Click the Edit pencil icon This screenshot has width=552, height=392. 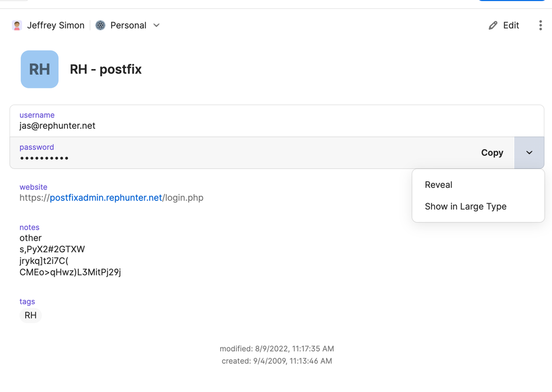[x=493, y=25]
